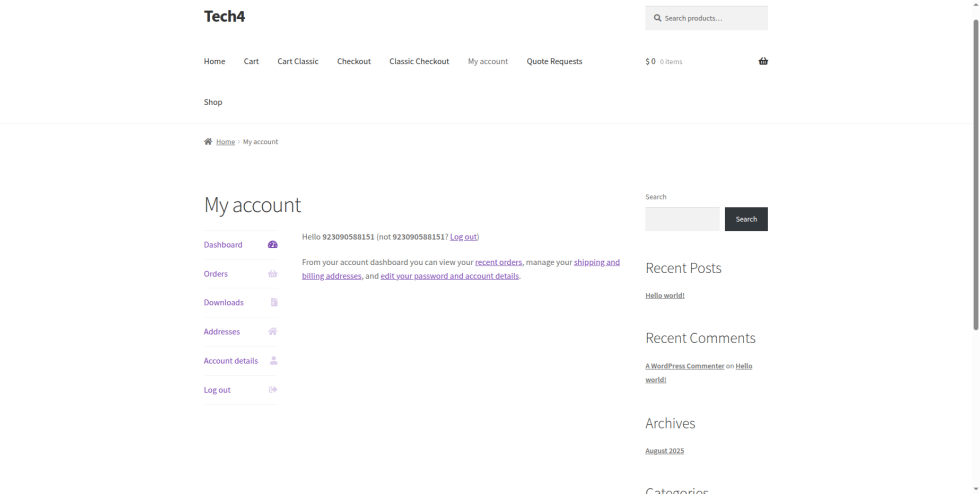The image size is (980, 494).
Task: Click the dark Search button
Action: (x=746, y=219)
